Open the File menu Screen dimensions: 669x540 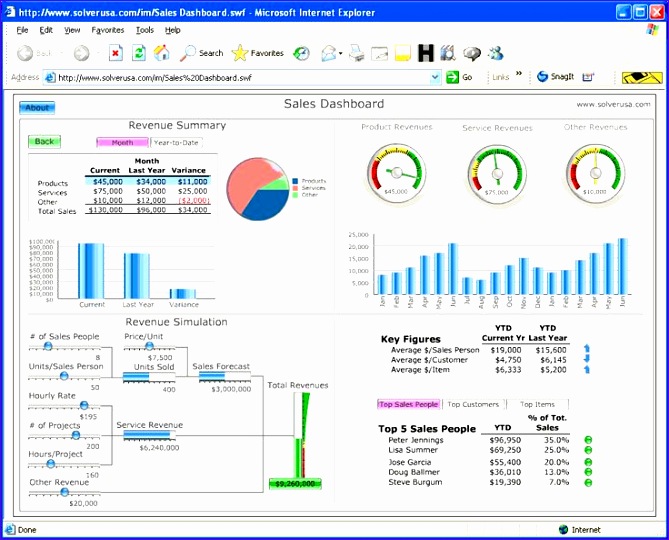[22, 30]
